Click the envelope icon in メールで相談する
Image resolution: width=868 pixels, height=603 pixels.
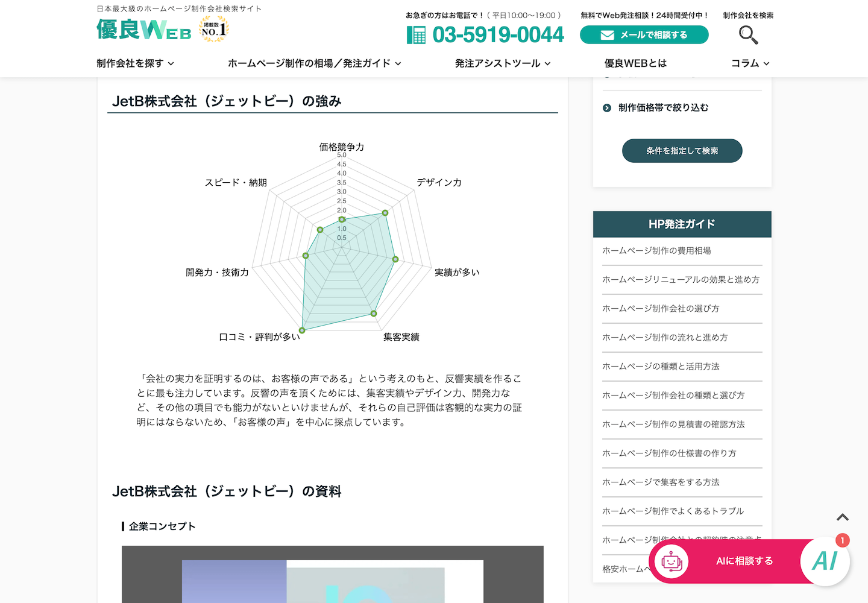[607, 35]
